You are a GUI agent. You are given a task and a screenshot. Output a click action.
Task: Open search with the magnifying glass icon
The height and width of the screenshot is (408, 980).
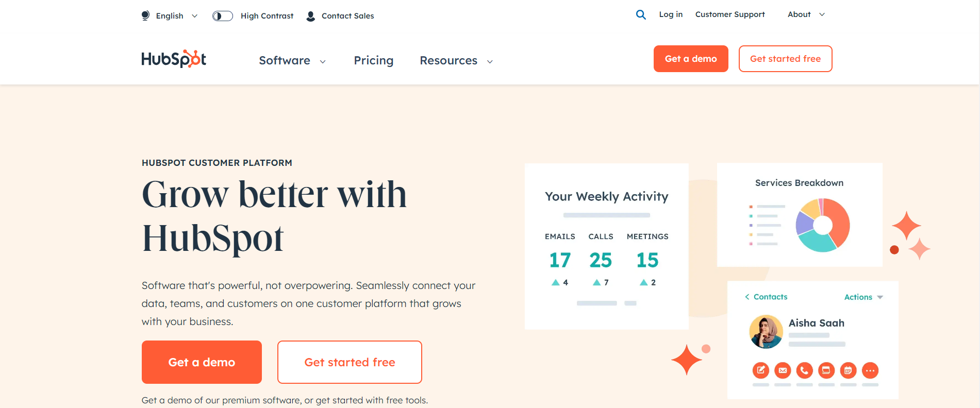coord(641,15)
